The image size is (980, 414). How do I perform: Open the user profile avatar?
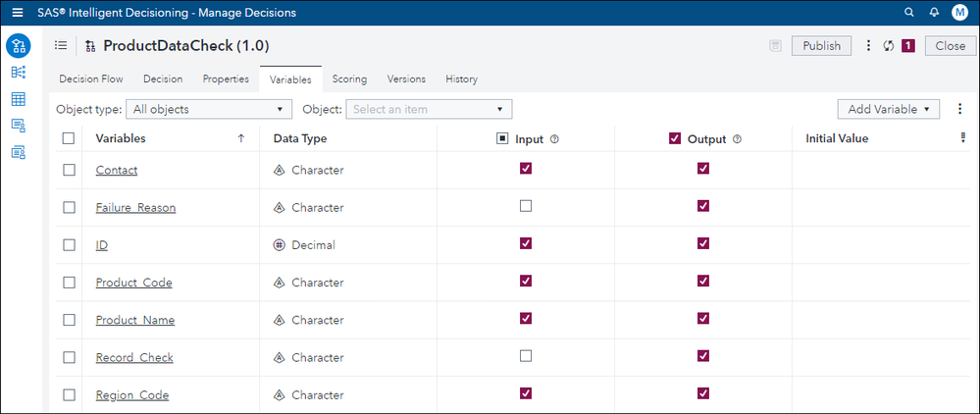tap(959, 13)
